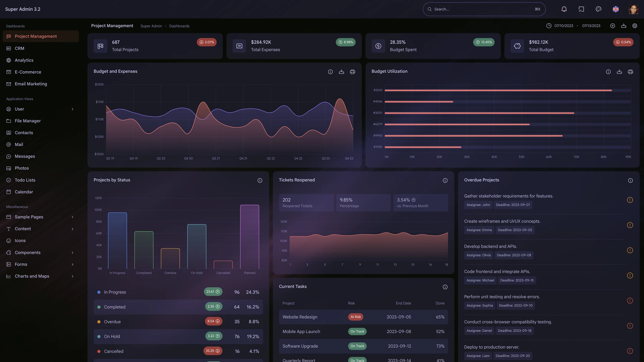Screen dimensions: 644x362
Task: Click the #1930 budget utilization bar
Action: coord(423,147)
